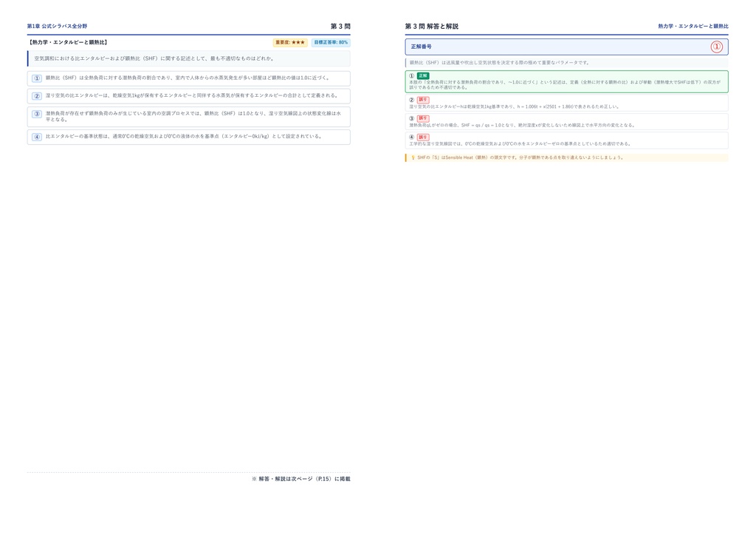756x535 pixels.
Task: Click the lightbulb tip icon
Action: tap(413, 157)
